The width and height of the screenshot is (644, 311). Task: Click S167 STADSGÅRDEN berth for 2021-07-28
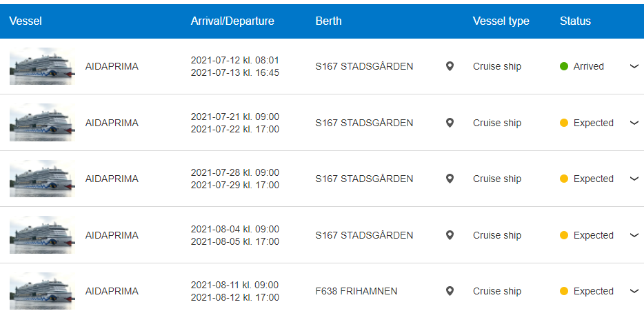(x=364, y=179)
